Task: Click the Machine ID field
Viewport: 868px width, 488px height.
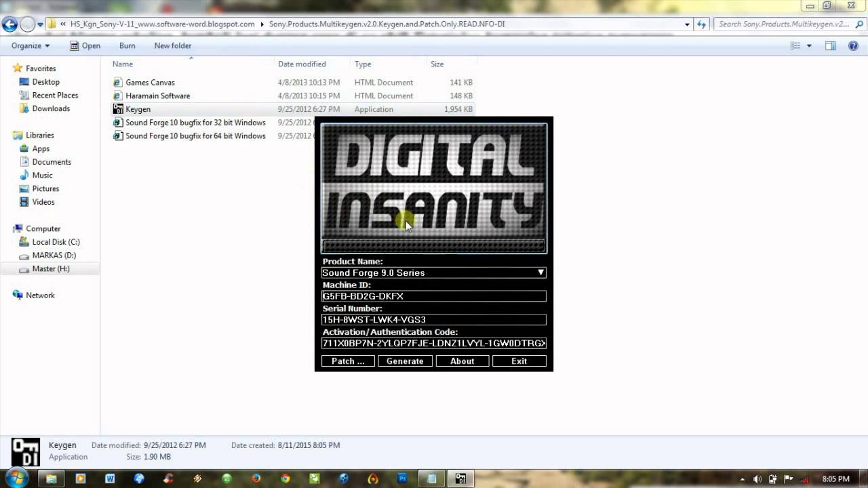Action: click(x=434, y=296)
